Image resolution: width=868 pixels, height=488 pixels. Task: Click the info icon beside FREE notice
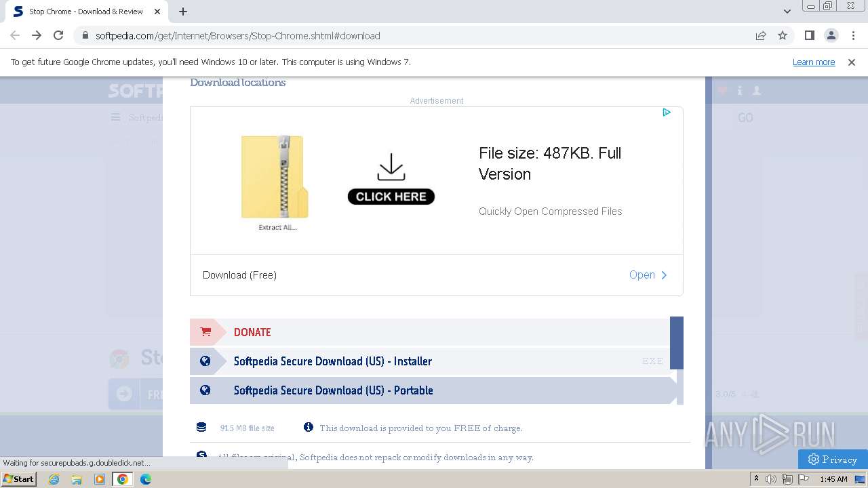(x=309, y=427)
